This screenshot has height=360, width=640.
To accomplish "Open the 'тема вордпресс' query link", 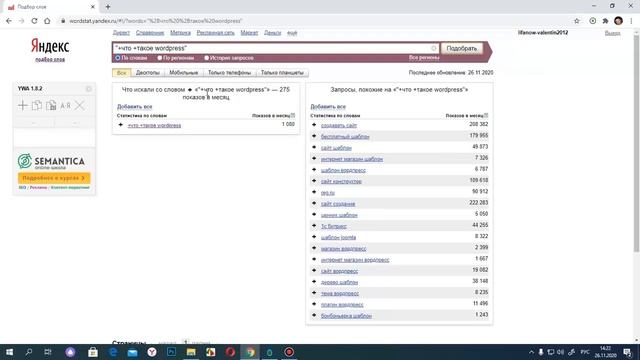I will click(340, 293).
